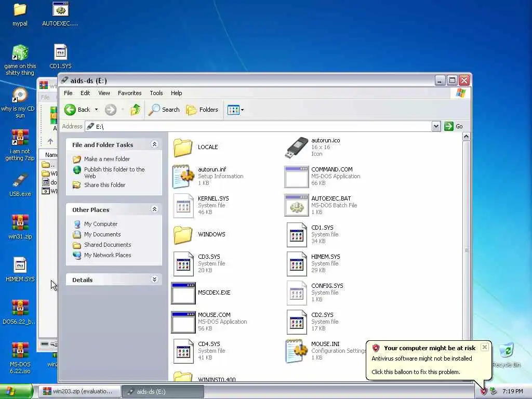The height and width of the screenshot is (399, 532).
Task: Select the CD1.SYS file in Explorer window
Action: [312, 234]
